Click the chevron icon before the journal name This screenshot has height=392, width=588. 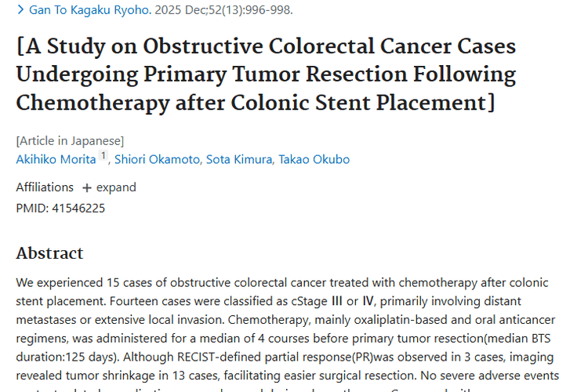click(20, 11)
